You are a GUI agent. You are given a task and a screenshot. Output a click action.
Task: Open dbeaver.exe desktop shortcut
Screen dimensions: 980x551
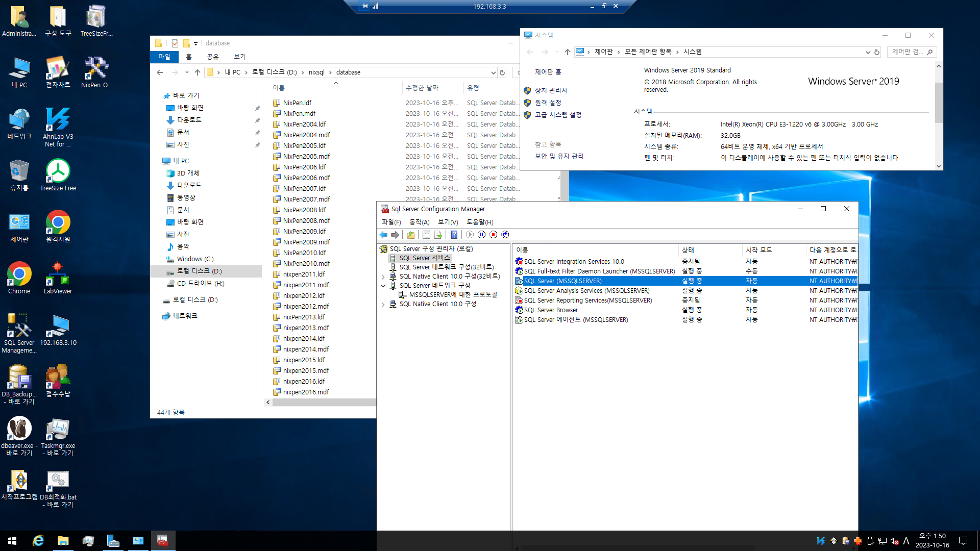click(x=19, y=436)
